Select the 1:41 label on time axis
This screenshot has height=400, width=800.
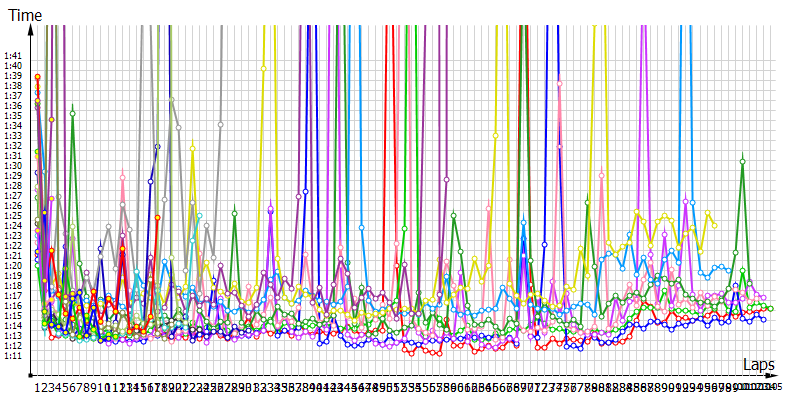(13, 56)
